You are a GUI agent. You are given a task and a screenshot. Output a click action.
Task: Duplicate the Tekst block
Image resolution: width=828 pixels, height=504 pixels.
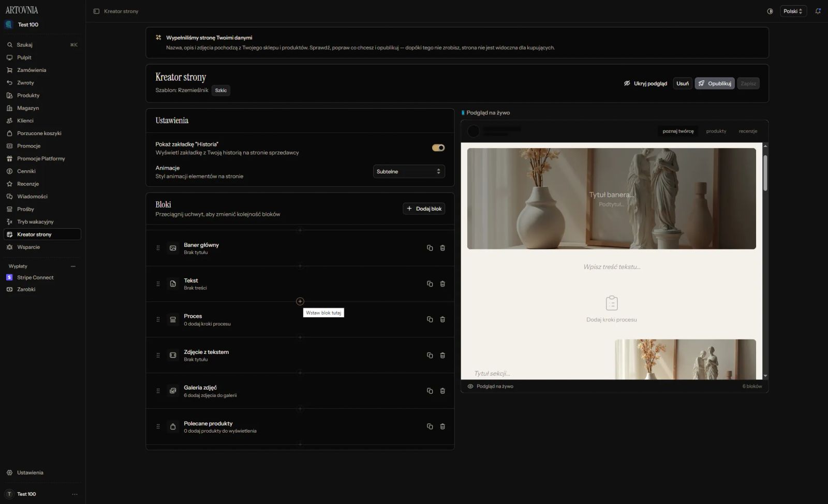click(430, 284)
